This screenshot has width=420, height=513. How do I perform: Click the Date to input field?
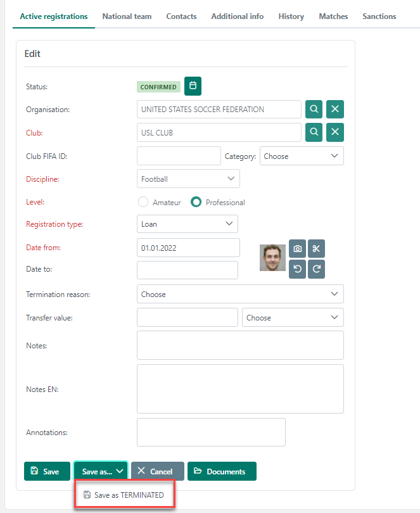(x=187, y=270)
